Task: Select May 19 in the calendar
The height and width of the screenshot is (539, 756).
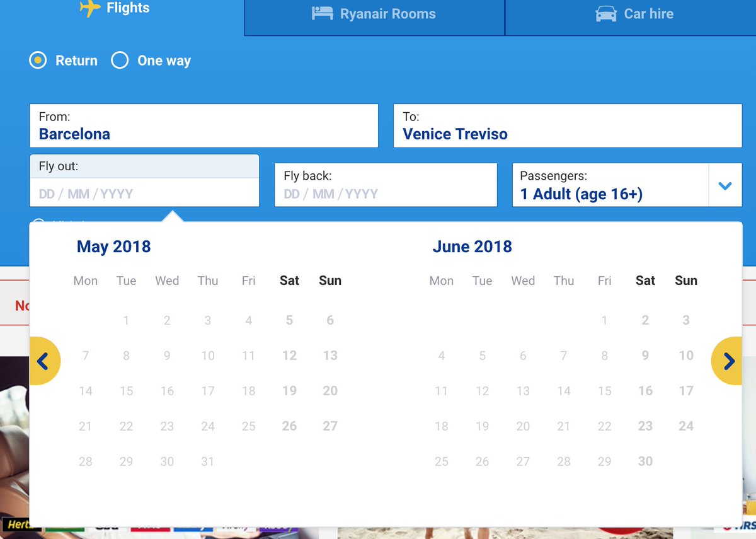Action: 289,391
